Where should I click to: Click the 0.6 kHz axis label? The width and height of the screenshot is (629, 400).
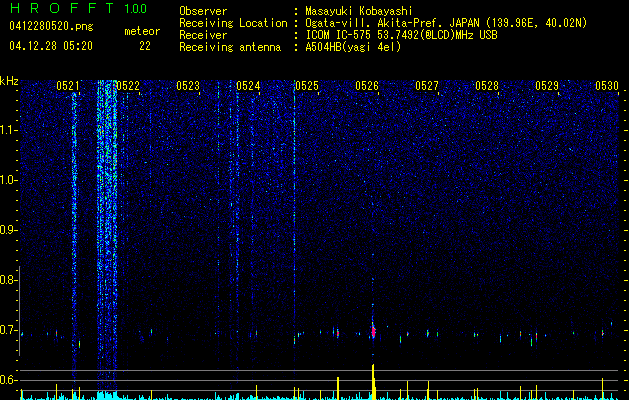point(7,380)
